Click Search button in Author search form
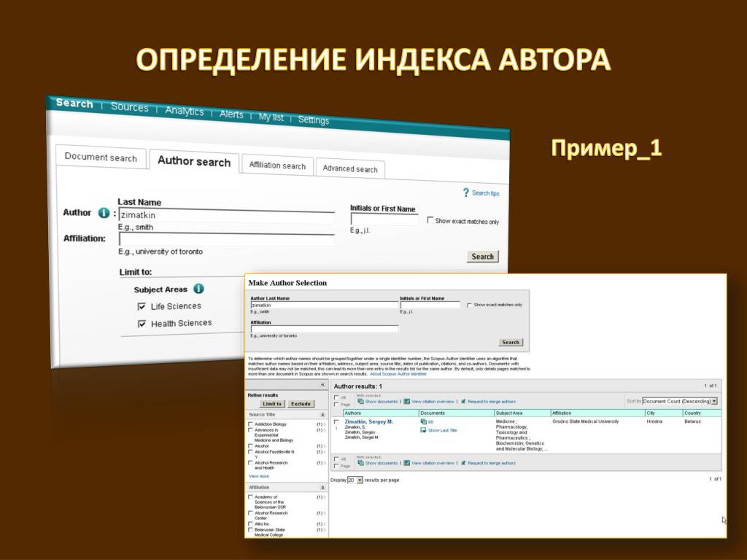This screenshot has height=560, width=747. click(x=483, y=256)
